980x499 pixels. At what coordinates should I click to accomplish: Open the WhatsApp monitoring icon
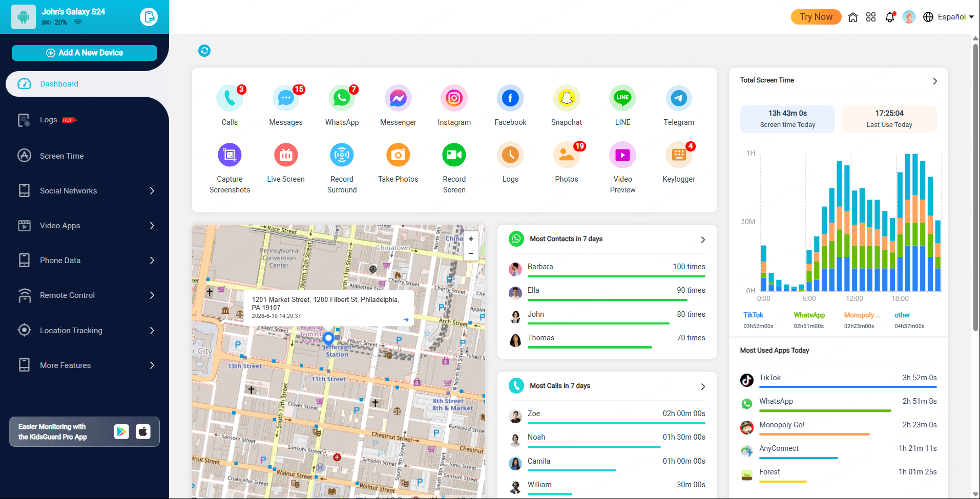point(342,98)
